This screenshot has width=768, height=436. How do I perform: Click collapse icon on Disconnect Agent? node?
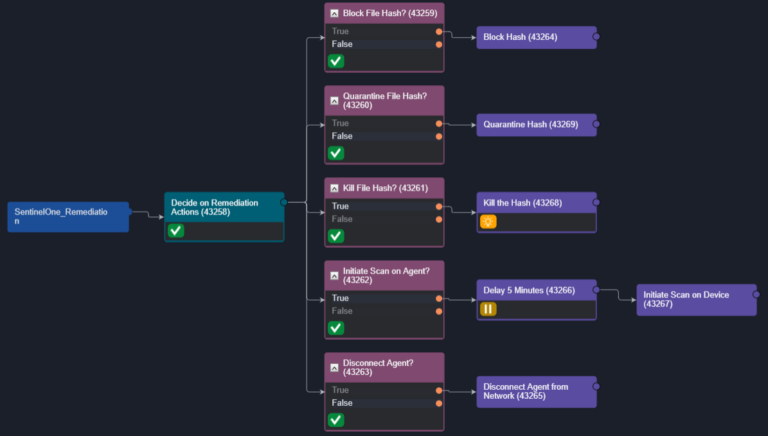(334, 364)
